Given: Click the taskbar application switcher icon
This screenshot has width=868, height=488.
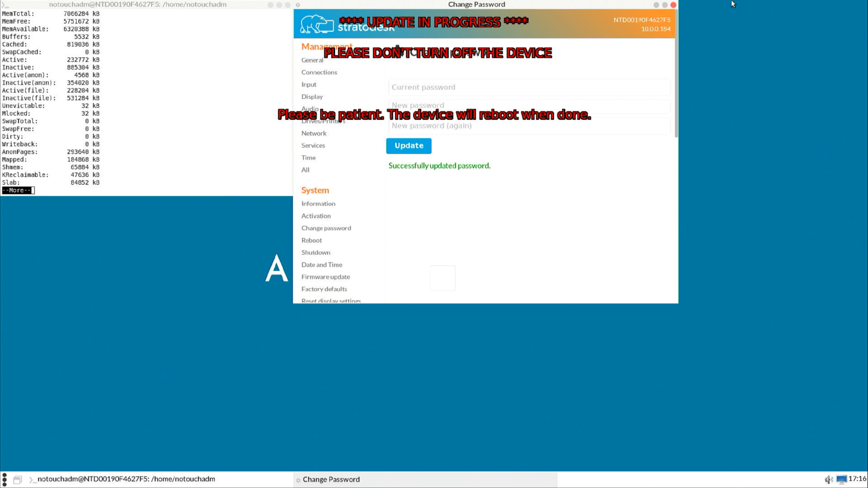Looking at the screenshot, I should 17,479.
